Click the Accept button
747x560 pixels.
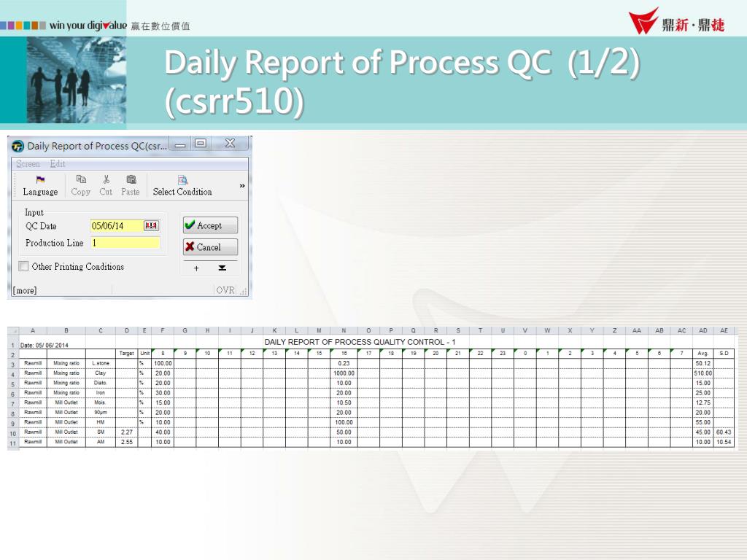[x=210, y=225]
